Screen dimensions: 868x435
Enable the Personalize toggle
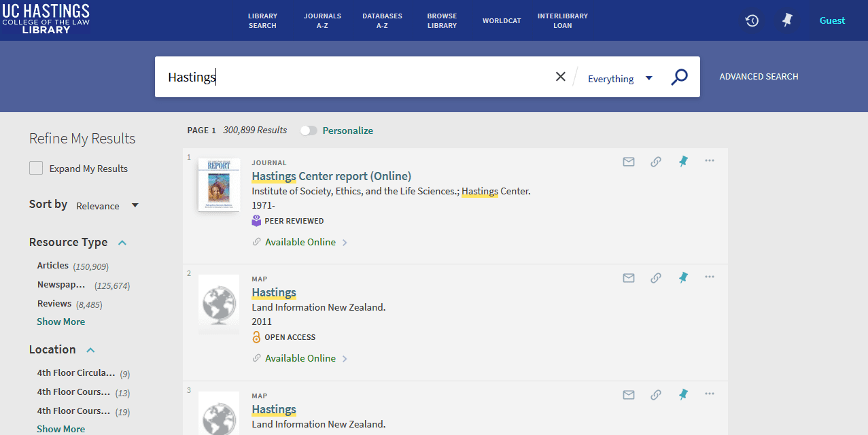coord(309,130)
